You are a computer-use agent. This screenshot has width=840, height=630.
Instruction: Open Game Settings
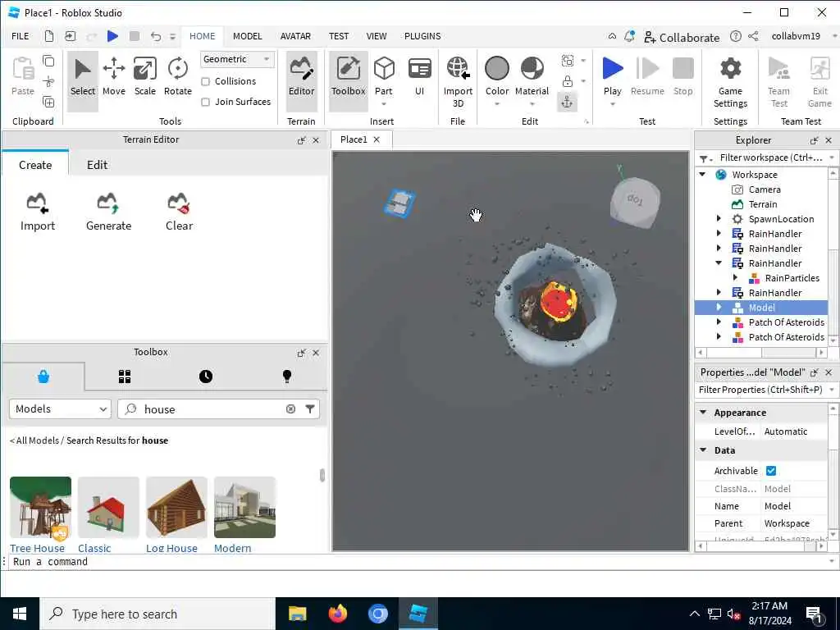pyautogui.click(x=730, y=82)
